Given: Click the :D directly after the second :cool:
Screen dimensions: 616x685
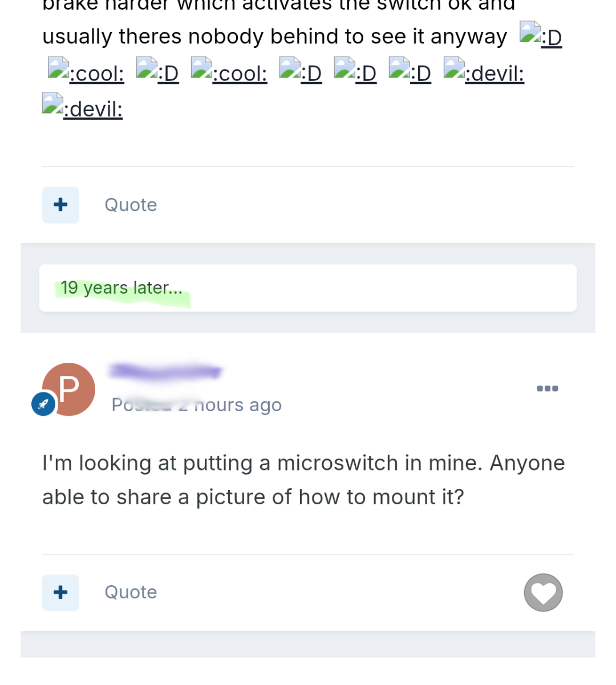Looking at the screenshot, I should coord(301,72).
